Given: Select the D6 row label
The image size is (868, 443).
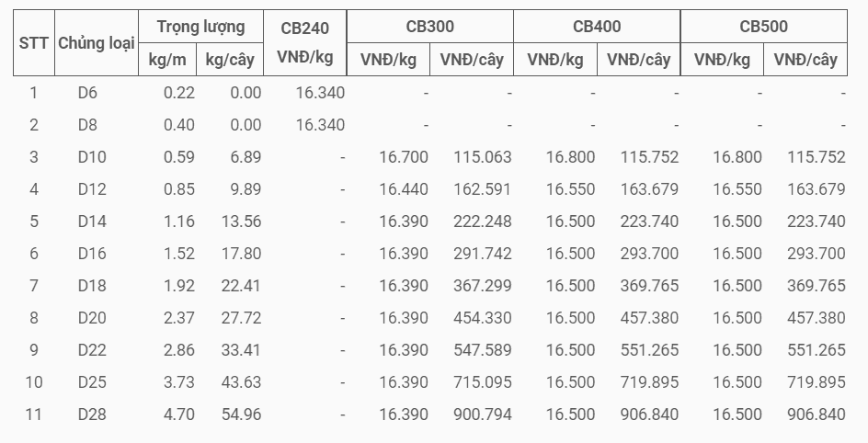Looking at the screenshot, I should pos(87,93).
